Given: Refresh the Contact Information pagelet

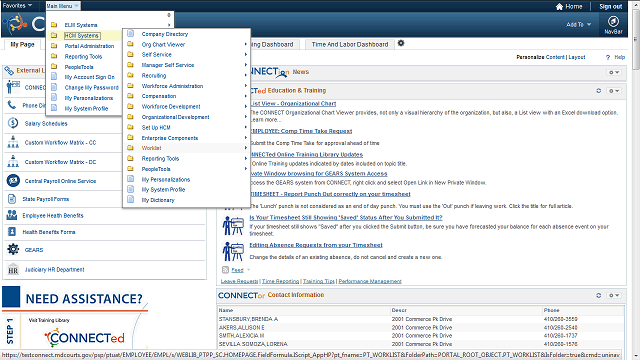Looking at the screenshot, I should [x=599, y=295].
